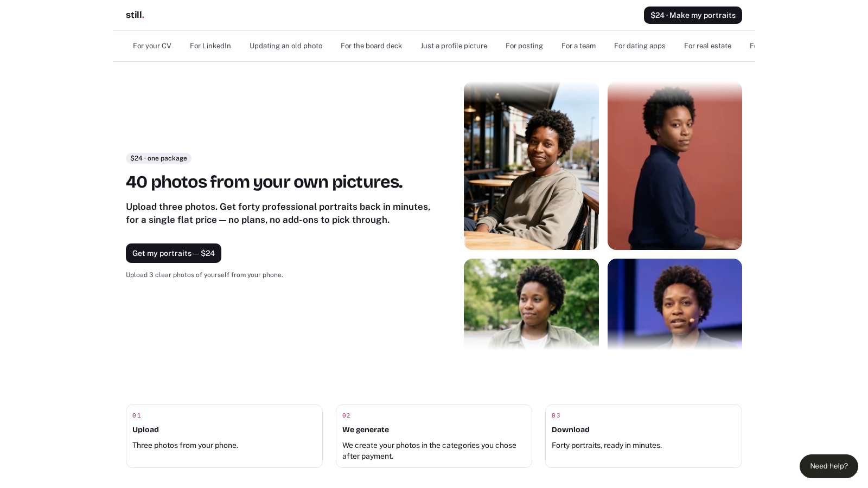Click the 01 Upload step card

(224, 436)
